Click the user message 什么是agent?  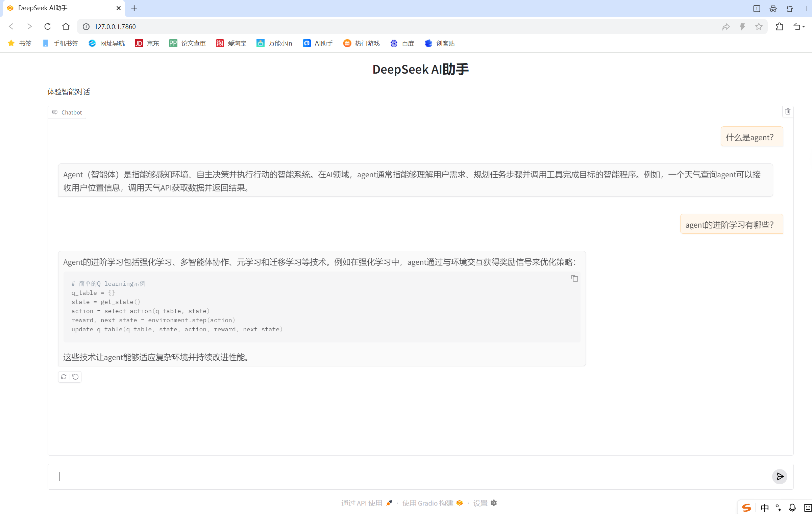click(752, 137)
